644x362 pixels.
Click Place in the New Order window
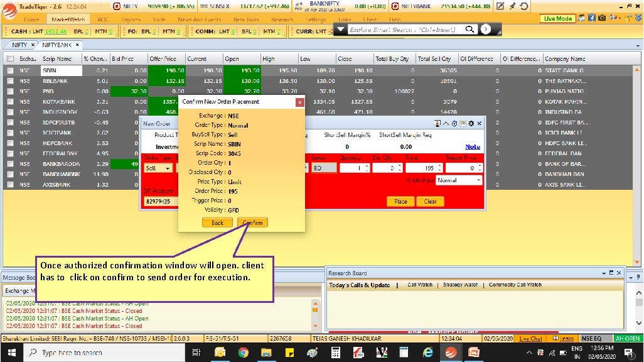pos(400,202)
